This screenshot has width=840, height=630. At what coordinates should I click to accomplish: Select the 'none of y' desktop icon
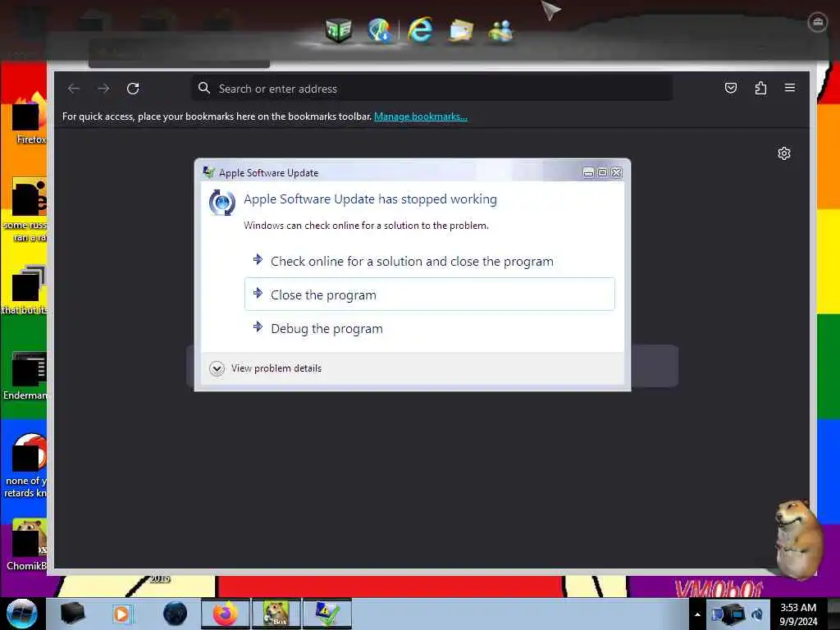pos(25,466)
